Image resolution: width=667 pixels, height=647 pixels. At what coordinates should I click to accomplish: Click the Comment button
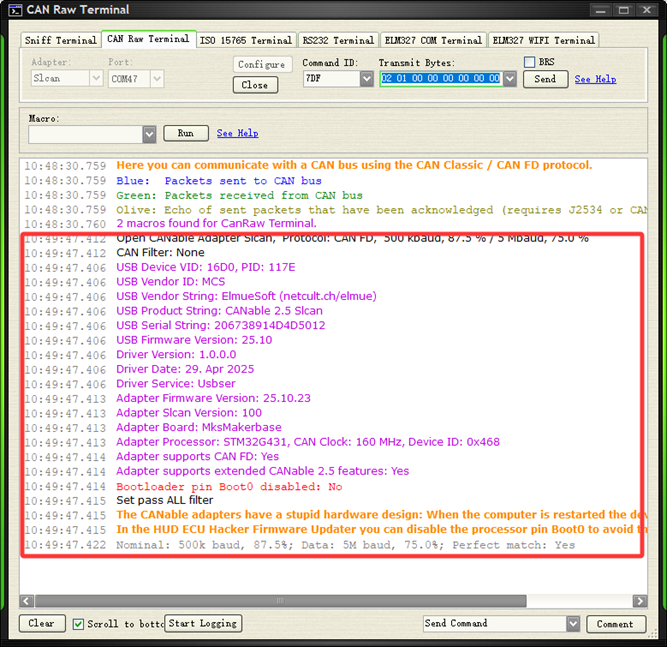click(x=616, y=624)
